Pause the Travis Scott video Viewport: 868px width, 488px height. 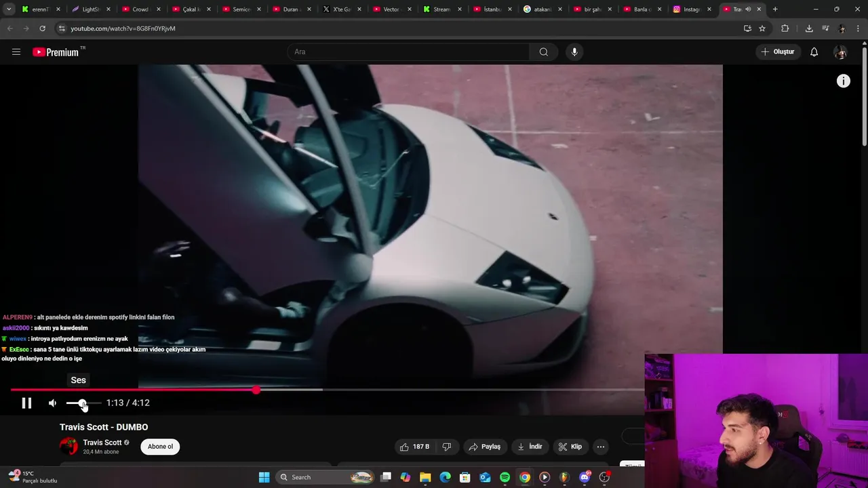26,403
